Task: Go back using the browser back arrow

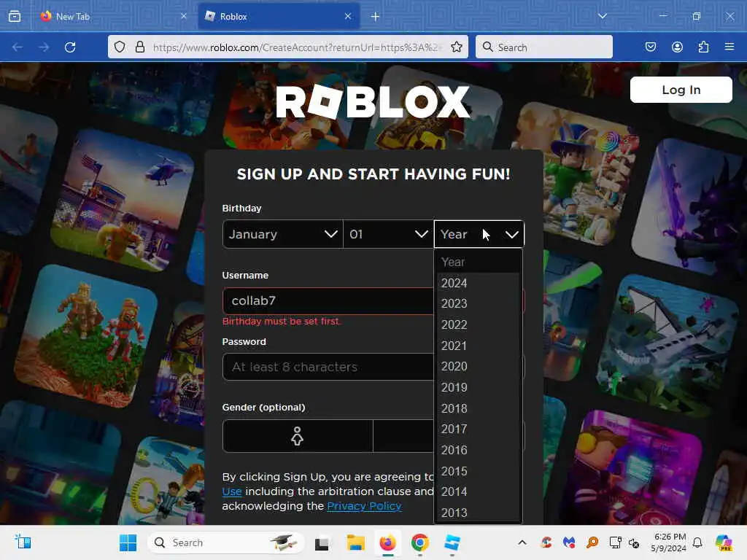Action: (18, 47)
